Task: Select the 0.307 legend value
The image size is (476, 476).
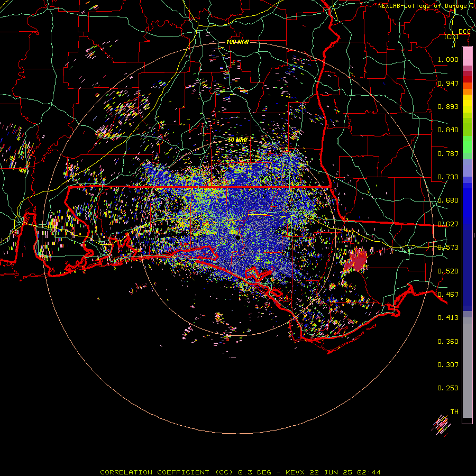Action: (448, 365)
